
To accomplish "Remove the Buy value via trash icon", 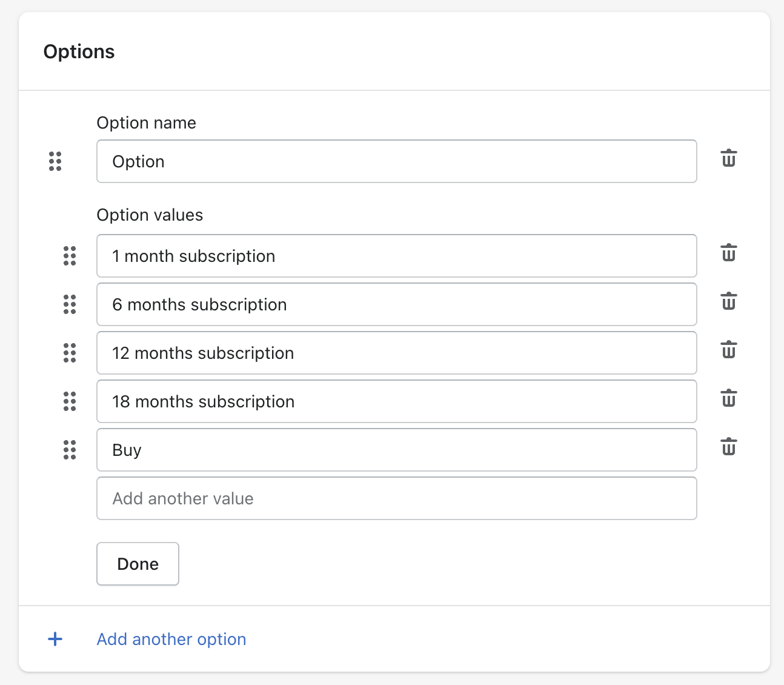I will (x=728, y=447).
